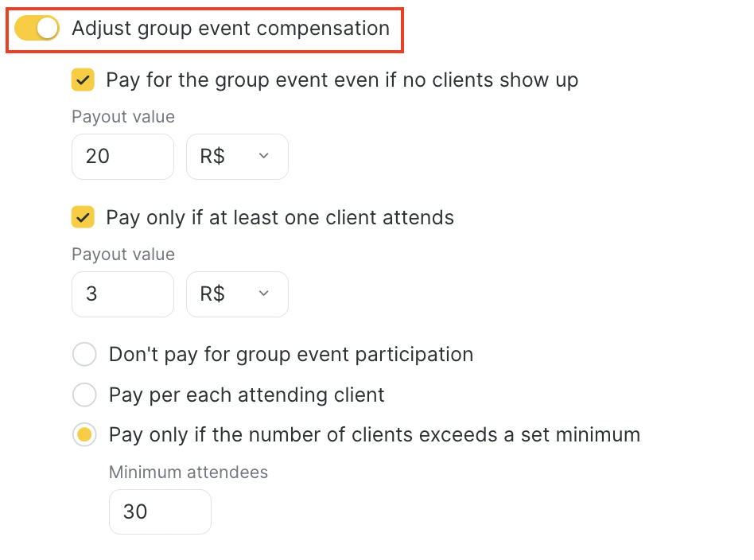This screenshot has width=754, height=560.
Task: Click the "Pay per each attending client" label text
Action: coord(247,395)
